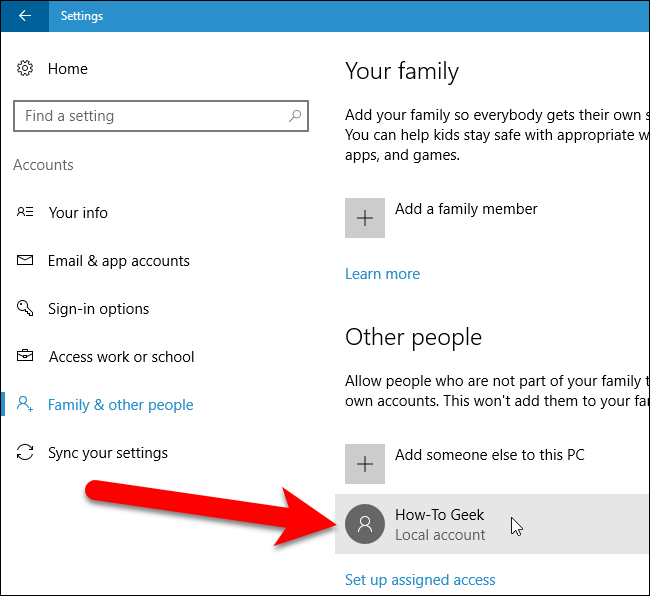Click the Access work or school briefcase icon
The width and height of the screenshot is (650, 596).
pyautogui.click(x=26, y=357)
